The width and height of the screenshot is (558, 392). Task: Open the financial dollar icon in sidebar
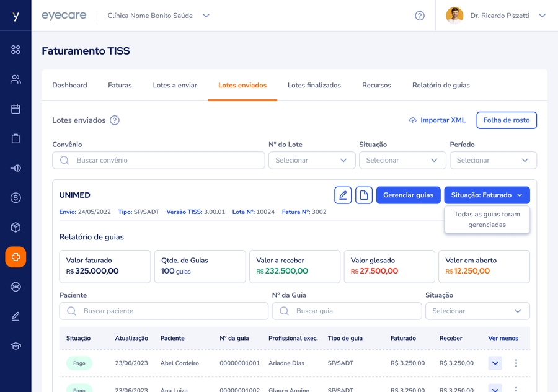click(15, 198)
